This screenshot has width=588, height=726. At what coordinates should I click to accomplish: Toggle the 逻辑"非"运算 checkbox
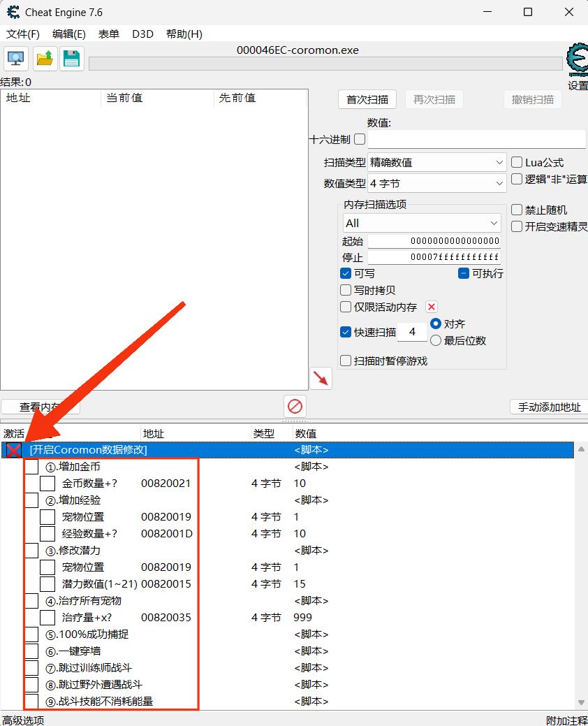click(x=517, y=179)
